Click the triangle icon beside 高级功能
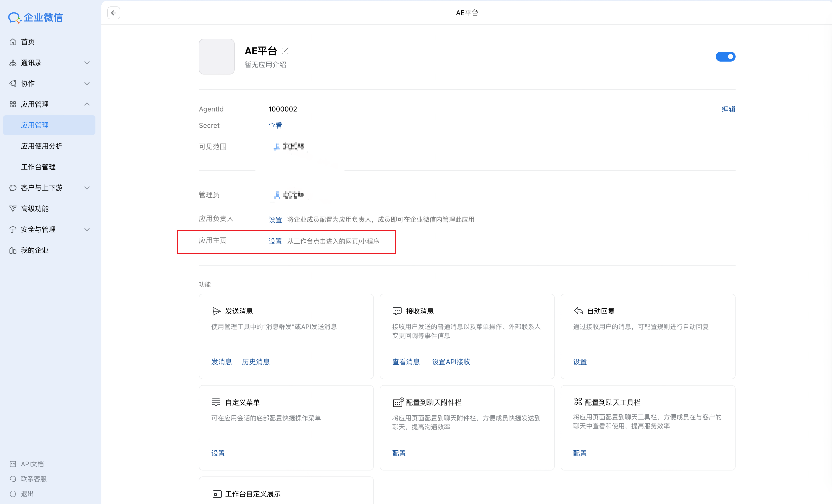832x504 pixels. (x=13, y=209)
